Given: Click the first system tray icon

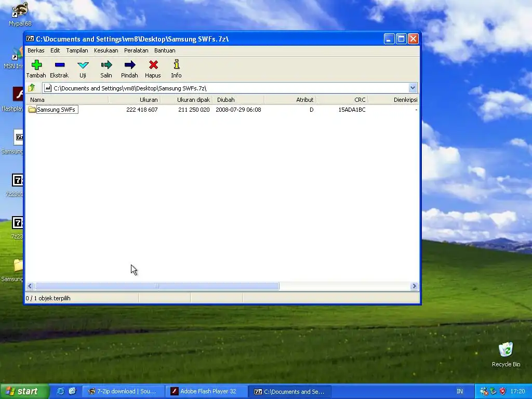Looking at the screenshot, I should click(484, 391).
